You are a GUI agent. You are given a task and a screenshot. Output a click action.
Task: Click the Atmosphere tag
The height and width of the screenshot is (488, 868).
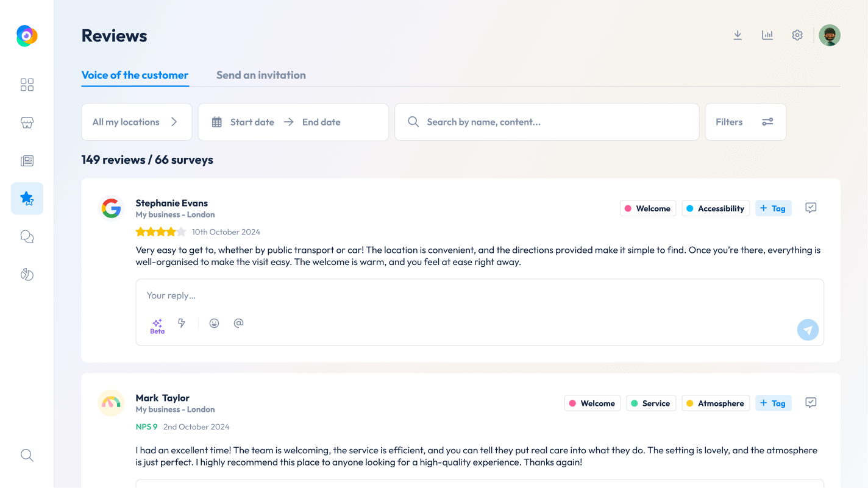coord(716,403)
